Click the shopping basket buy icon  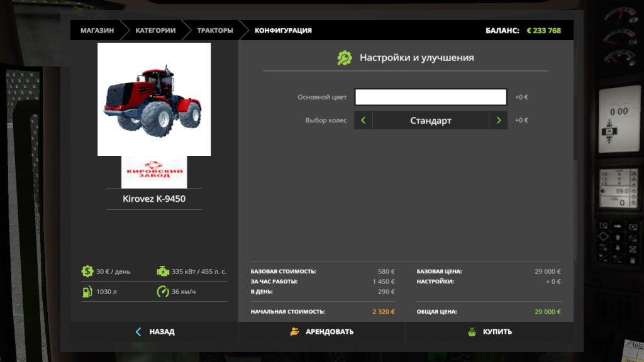point(472,332)
